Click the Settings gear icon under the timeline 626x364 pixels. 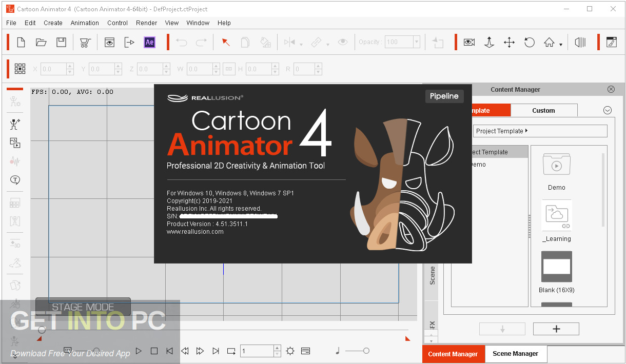pyautogui.click(x=290, y=351)
